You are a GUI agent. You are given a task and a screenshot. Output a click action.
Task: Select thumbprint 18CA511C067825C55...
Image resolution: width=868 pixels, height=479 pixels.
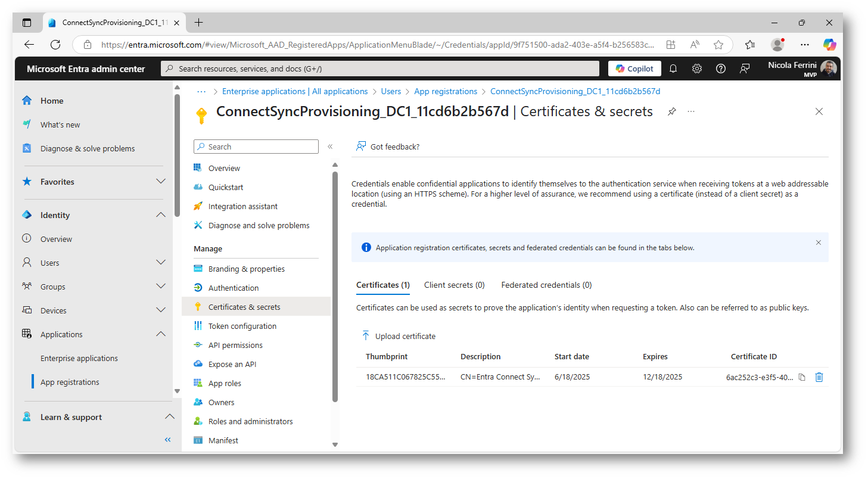[405, 377]
